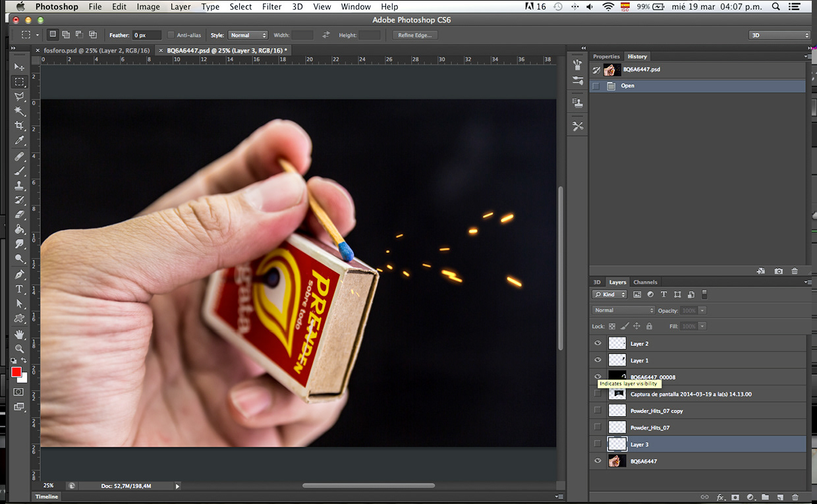Screen dimensions: 817x504
Task: Create new adjustment layer icon
Action: click(x=750, y=497)
